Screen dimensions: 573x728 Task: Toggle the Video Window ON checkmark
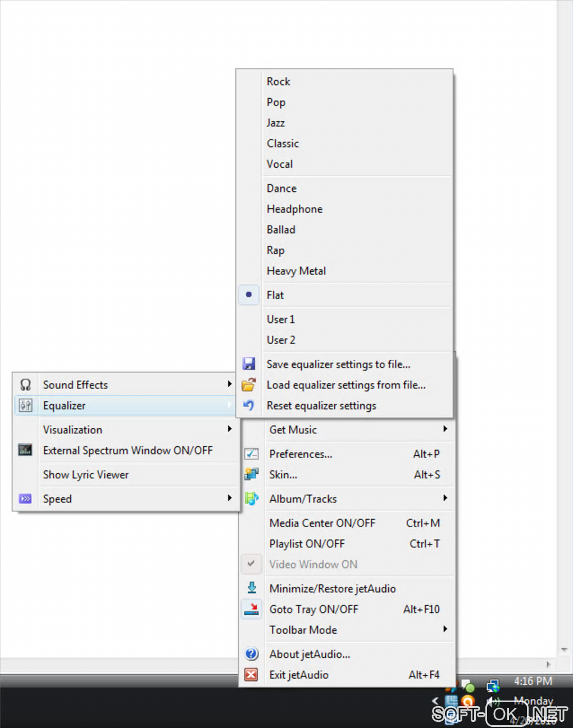point(251,564)
